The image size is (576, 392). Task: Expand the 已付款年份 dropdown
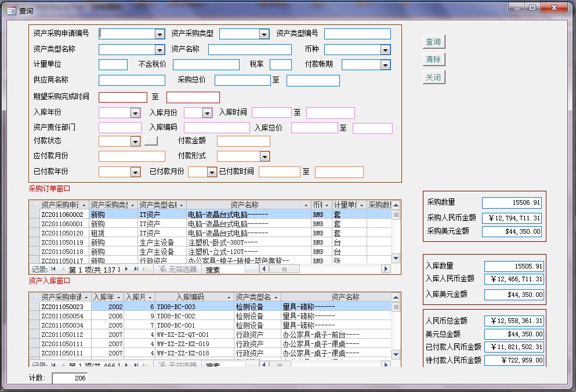(x=135, y=172)
